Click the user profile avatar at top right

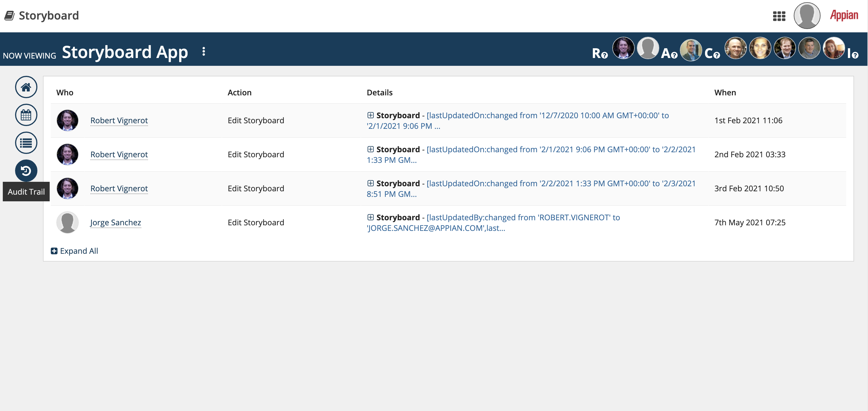pos(807,16)
